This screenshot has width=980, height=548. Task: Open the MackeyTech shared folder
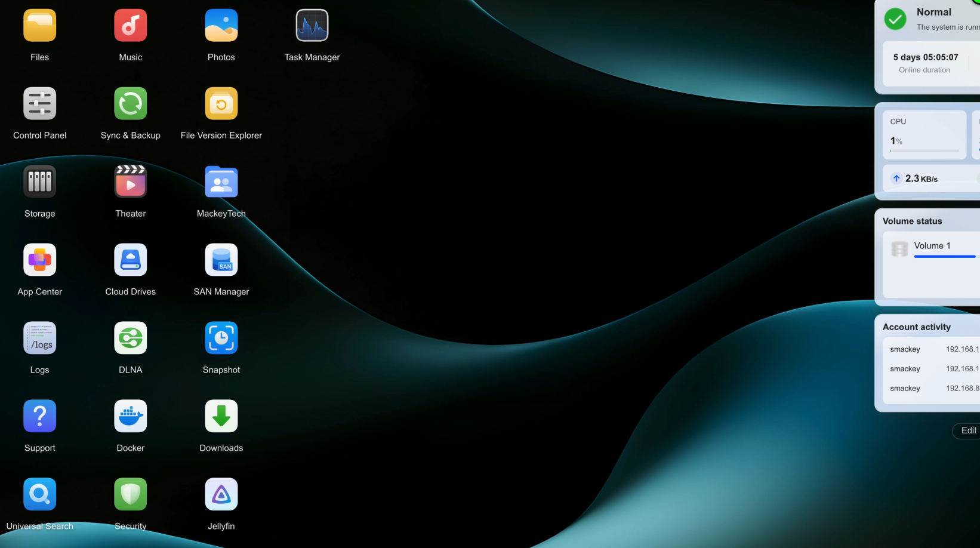coord(221,181)
